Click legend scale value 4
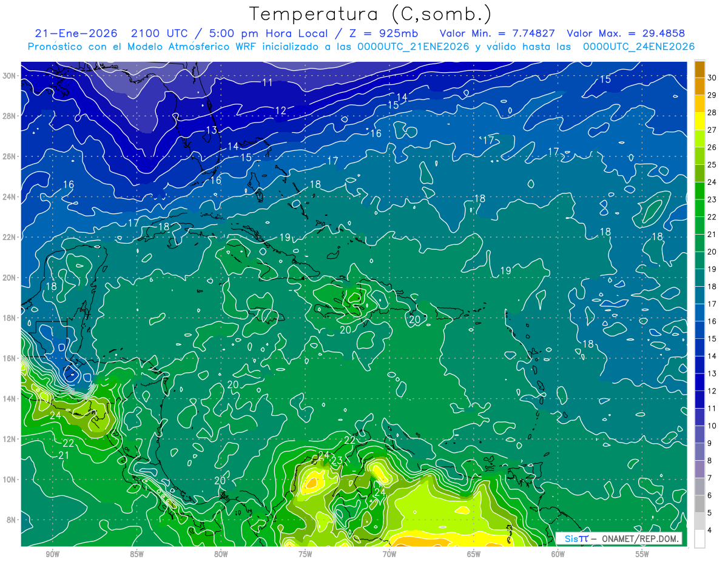Image resolution: width=728 pixels, height=562 pixels. 710,530
